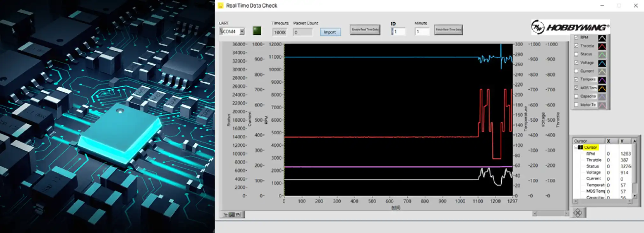Select the graph cursor movement tool
644x233 pixels.
[x=226, y=215]
